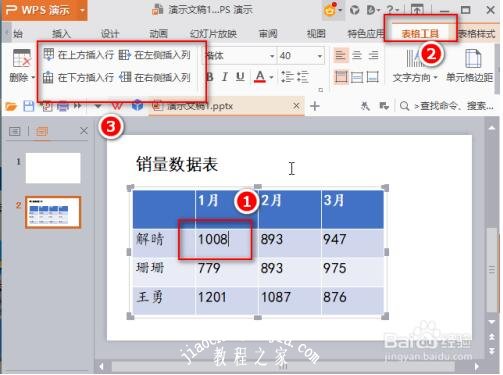The width and height of the screenshot is (503, 375).
Task: Click the 在左侧插入列 insert column left icon
Action: point(124,55)
